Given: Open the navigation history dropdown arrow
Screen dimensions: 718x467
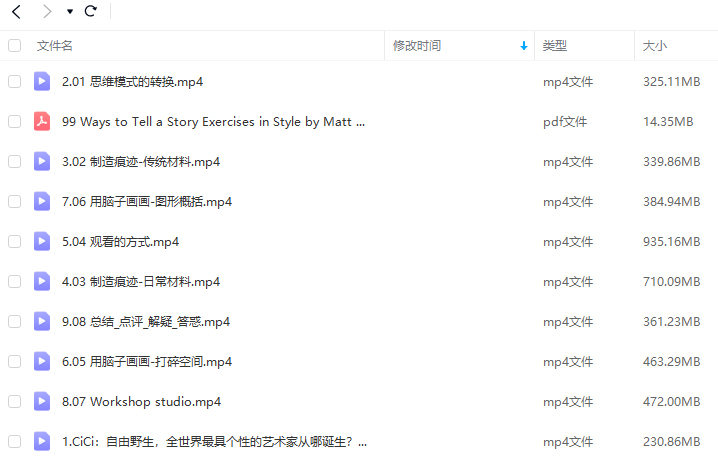Looking at the screenshot, I should click(x=70, y=12).
